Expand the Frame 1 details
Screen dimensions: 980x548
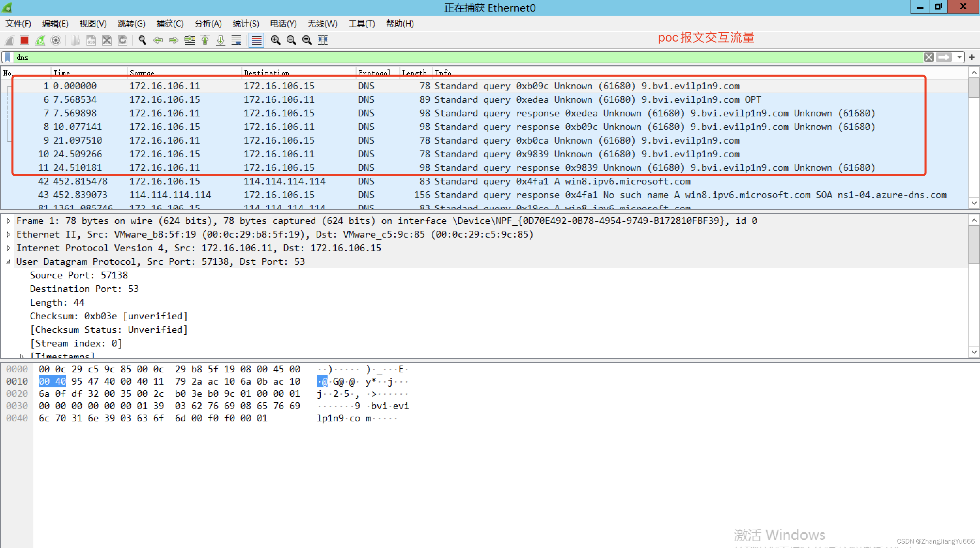pyautogui.click(x=9, y=221)
